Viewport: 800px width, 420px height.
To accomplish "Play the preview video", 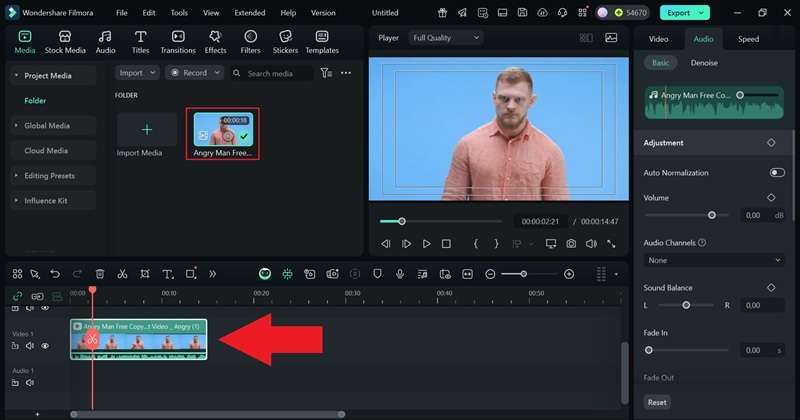I will pyautogui.click(x=427, y=244).
